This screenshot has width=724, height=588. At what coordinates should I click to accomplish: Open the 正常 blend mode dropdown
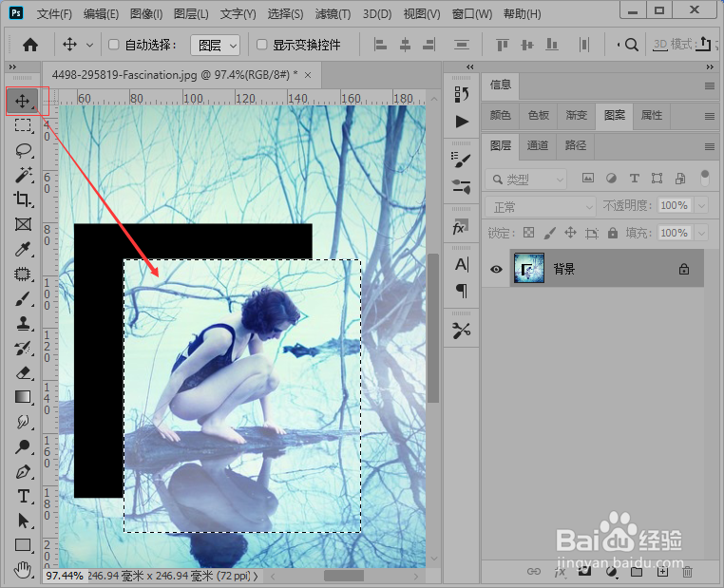pyautogui.click(x=541, y=206)
